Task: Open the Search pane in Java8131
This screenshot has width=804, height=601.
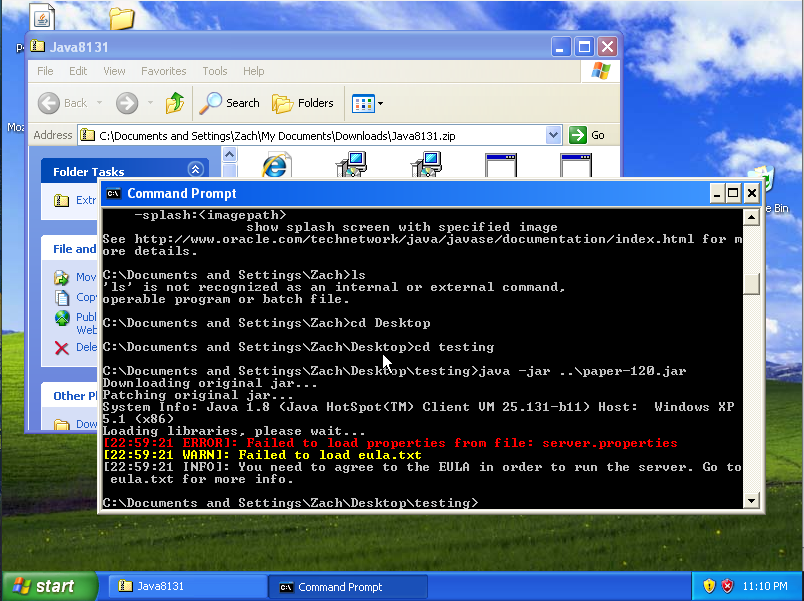Action: [229, 103]
